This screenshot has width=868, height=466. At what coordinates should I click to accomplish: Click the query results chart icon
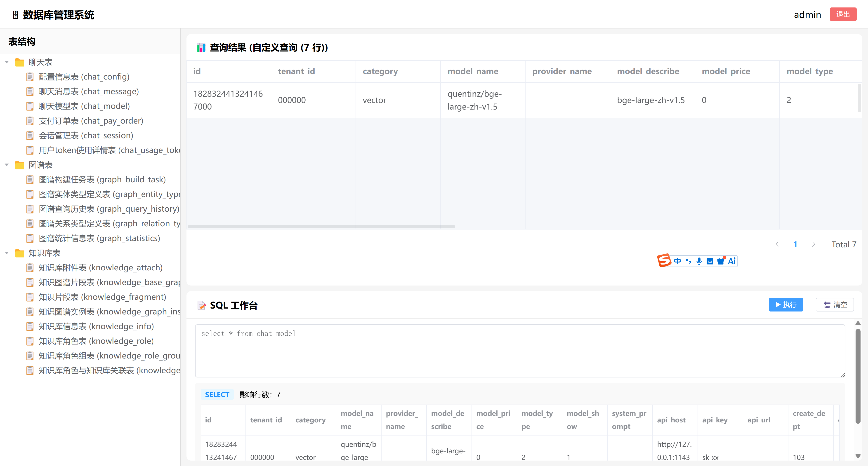point(201,47)
